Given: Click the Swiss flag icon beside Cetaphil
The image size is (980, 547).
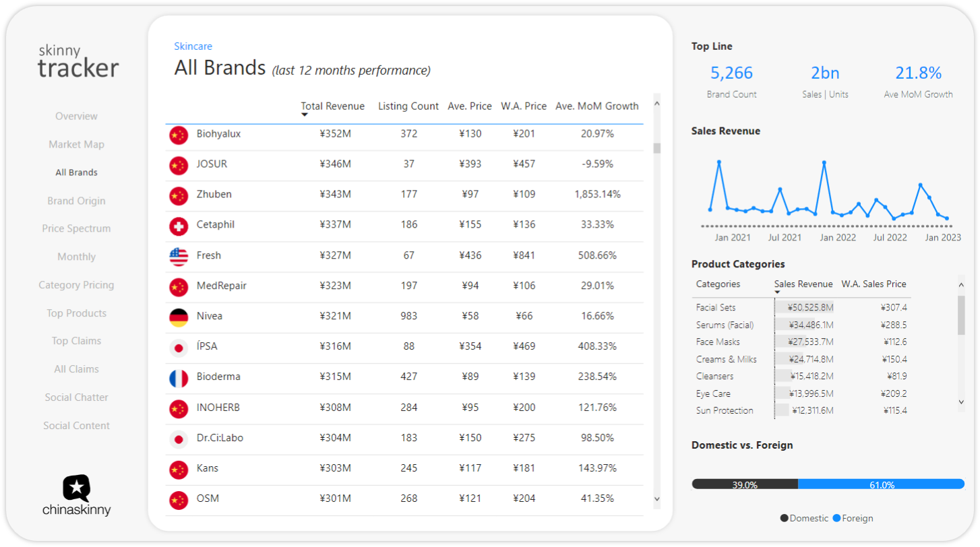Looking at the screenshot, I should tap(179, 226).
